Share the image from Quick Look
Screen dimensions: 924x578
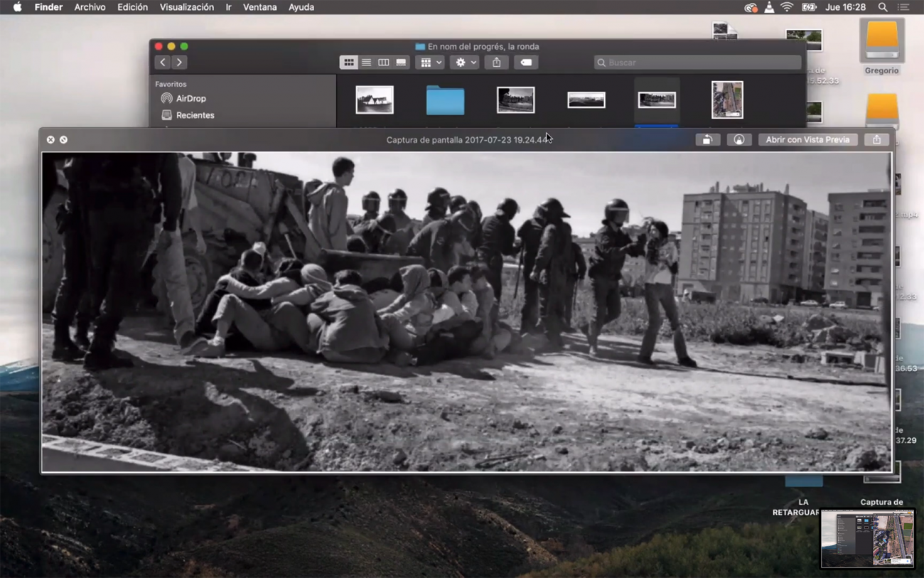coord(876,140)
